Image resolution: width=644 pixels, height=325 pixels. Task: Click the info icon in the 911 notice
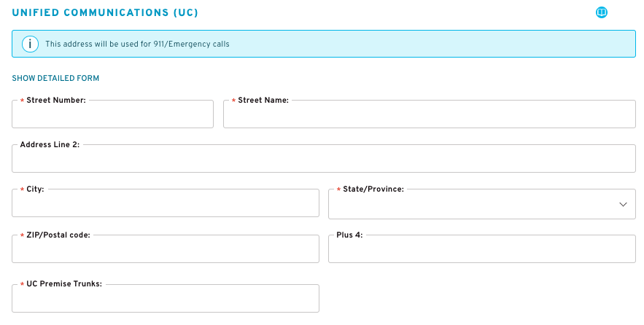[30, 44]
